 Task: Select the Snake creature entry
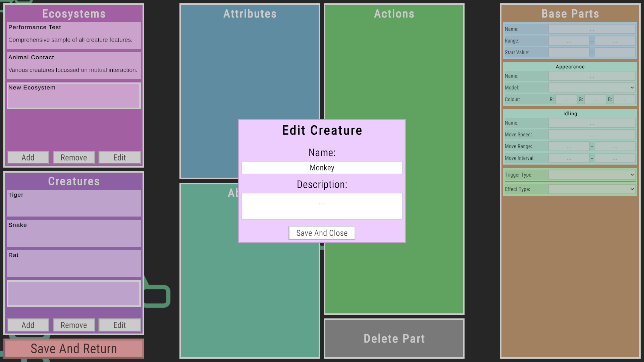(74, 233)
